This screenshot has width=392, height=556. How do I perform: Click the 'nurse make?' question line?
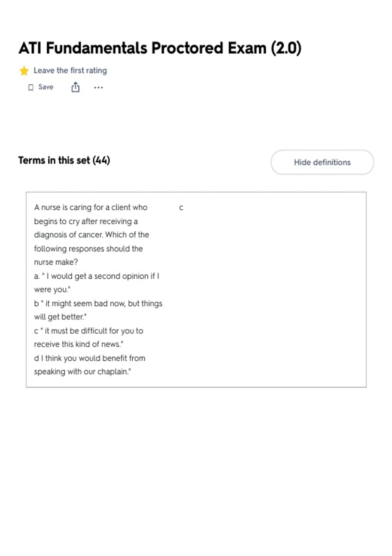56,262
